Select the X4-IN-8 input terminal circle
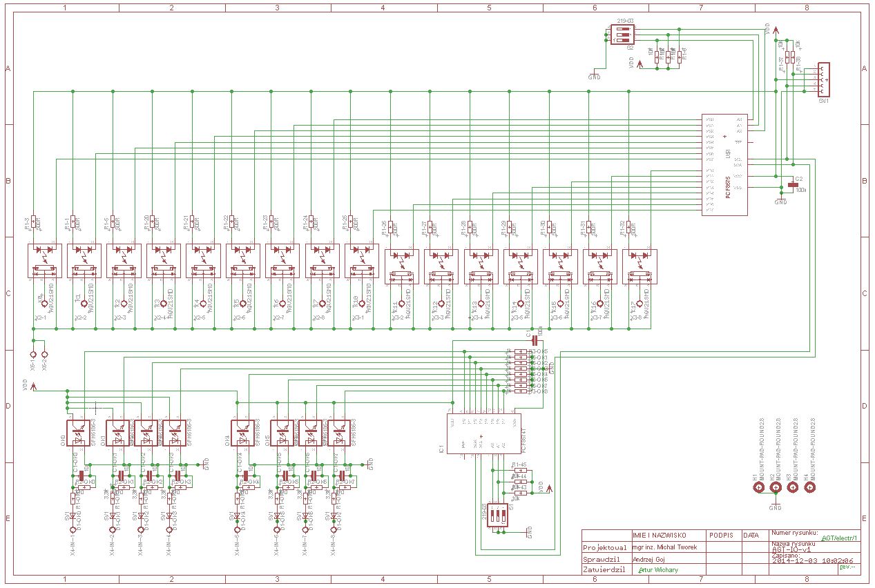875x588 pixels. click(x=334, y=531)
